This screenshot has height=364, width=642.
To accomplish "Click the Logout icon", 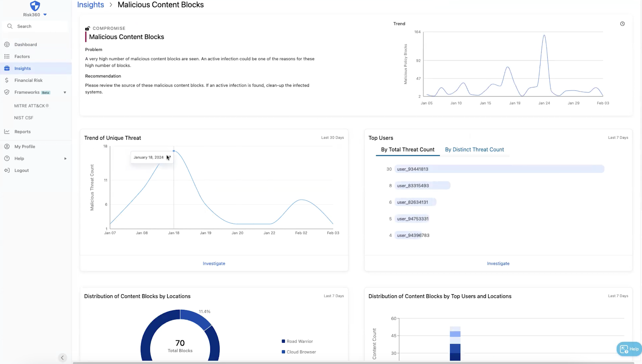I will coord(7,170).
